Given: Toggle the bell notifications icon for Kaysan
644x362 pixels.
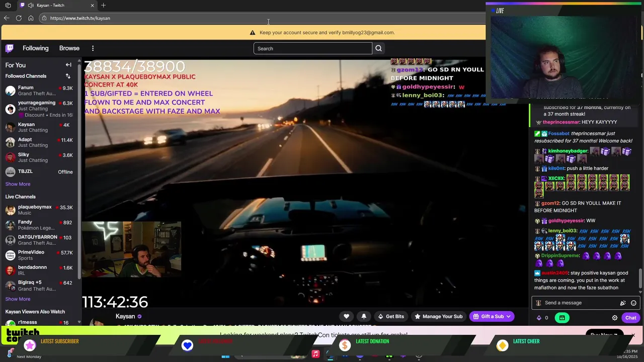Looking at the screenshot, I should 364,316.
